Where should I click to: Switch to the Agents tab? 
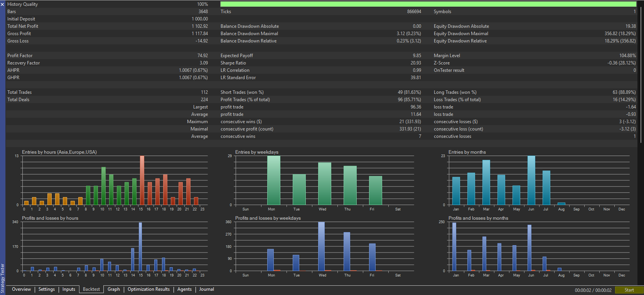pos(184,289)
